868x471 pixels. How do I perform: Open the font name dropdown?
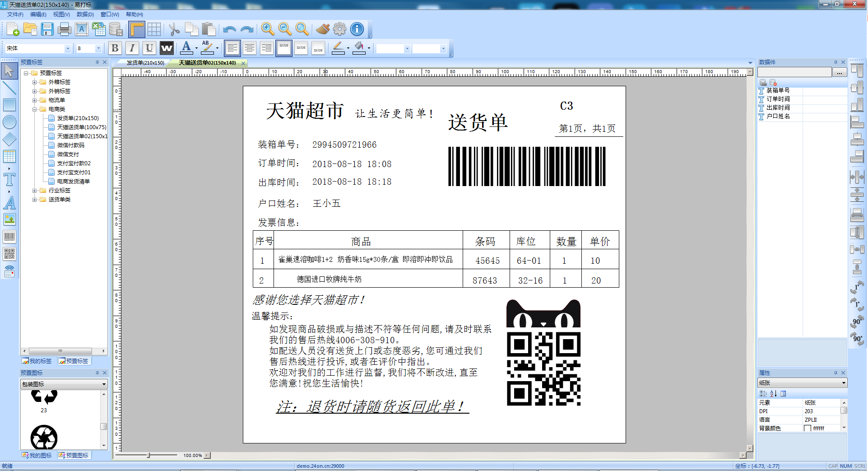click(x=68, y=48)
